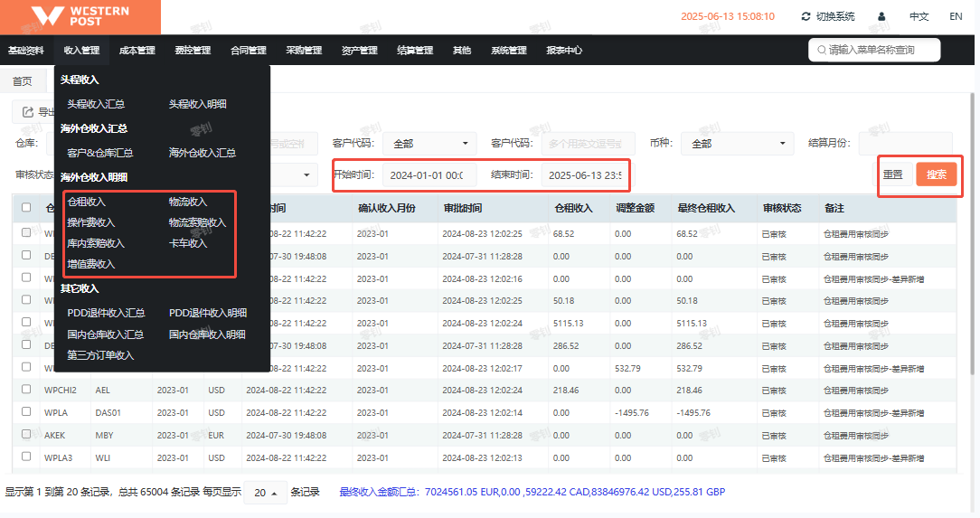Open 成本管理 menu
This screenshot has height=518, width=980.
(137, 50)
